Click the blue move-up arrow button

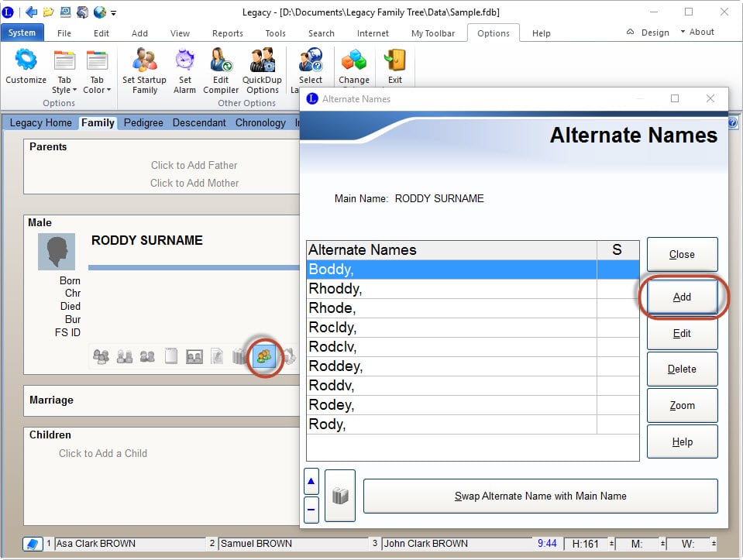click(311, 481)
